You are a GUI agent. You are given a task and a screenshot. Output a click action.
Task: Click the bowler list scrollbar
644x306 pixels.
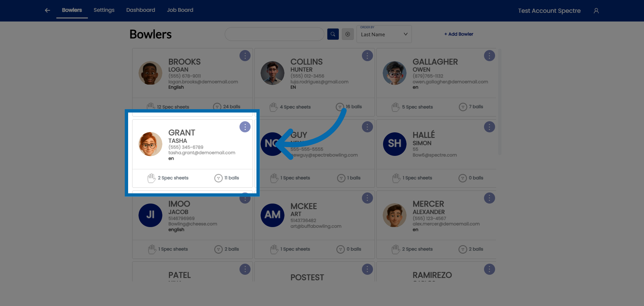[x=499, y=102]
